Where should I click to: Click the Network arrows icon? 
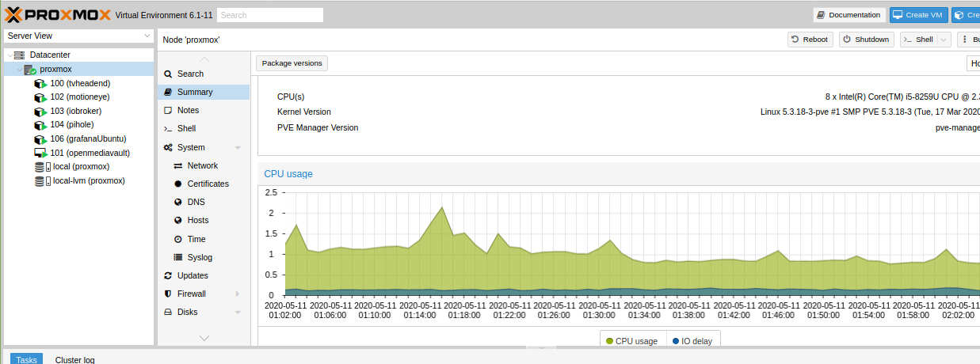(x=178, y=165)
